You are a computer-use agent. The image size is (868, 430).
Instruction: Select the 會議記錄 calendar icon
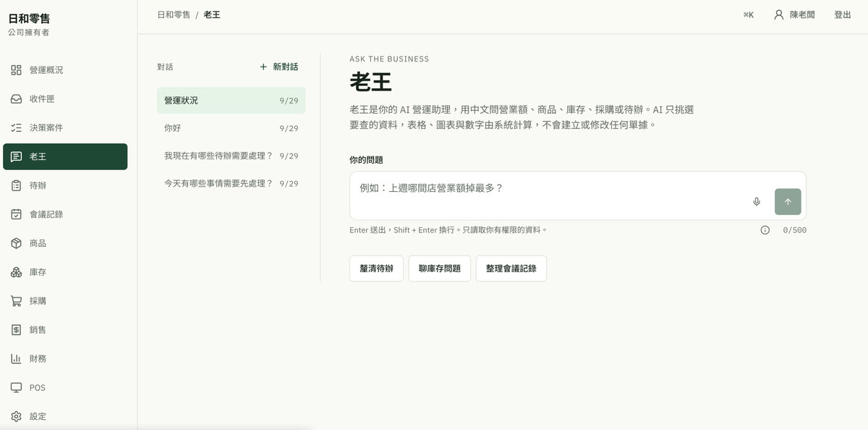point(16,214)
